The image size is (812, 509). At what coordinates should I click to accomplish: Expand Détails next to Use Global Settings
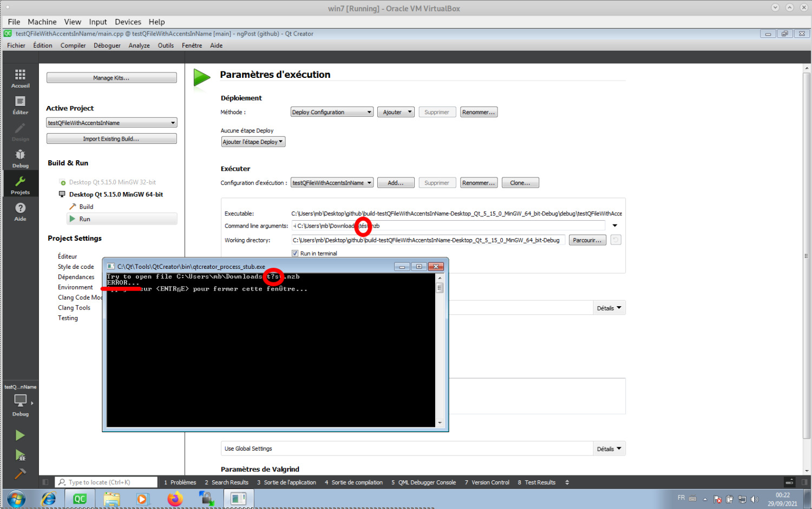tap(609, 449)
